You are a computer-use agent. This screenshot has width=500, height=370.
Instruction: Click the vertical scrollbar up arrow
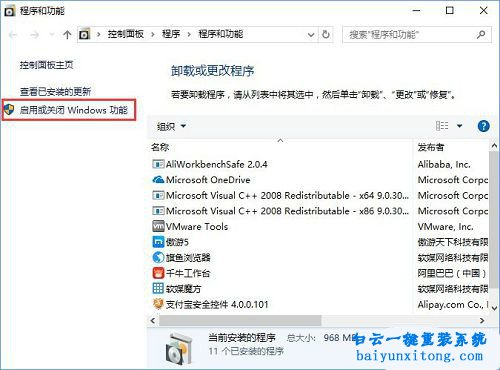(x=494, y=145)
